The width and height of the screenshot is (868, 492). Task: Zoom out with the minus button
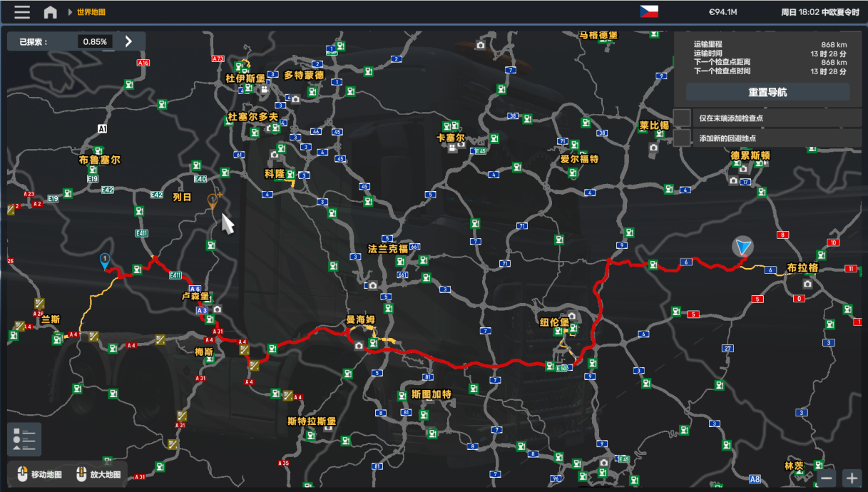[827, 478]
